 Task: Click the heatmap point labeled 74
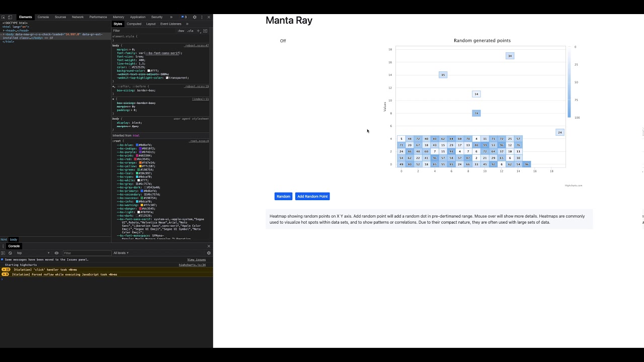click(x=476, y=113)
